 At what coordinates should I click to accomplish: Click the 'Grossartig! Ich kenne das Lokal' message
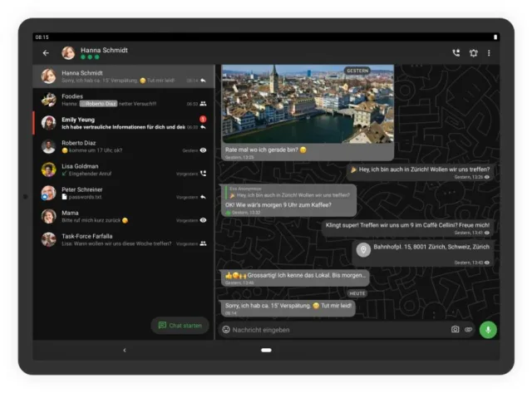[x=294, y=278]
